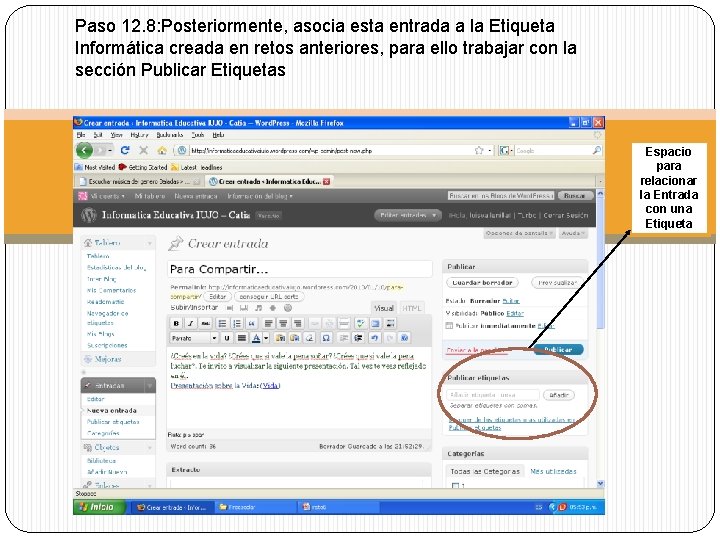Add an image via Subir/Insertar

click(x=230, y=308)
